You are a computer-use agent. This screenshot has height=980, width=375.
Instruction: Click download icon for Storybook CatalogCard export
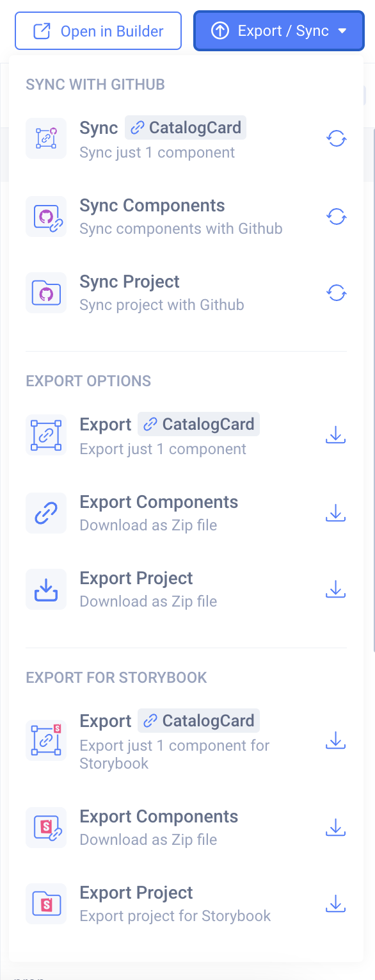click(336, 741)
